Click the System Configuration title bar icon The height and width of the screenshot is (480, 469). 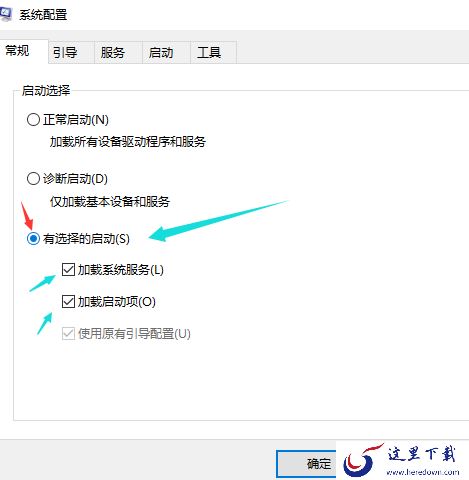[x=6, y=15]
